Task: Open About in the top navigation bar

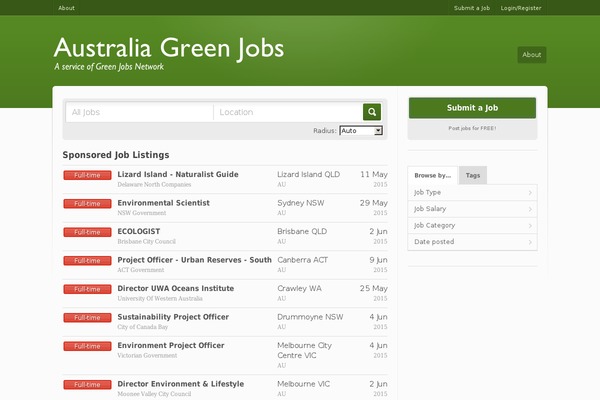Action: 67,8
